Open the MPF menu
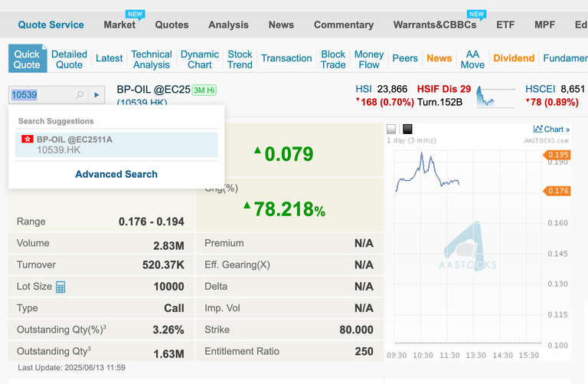This screenshot has width=588, height=384. [544, 25]
